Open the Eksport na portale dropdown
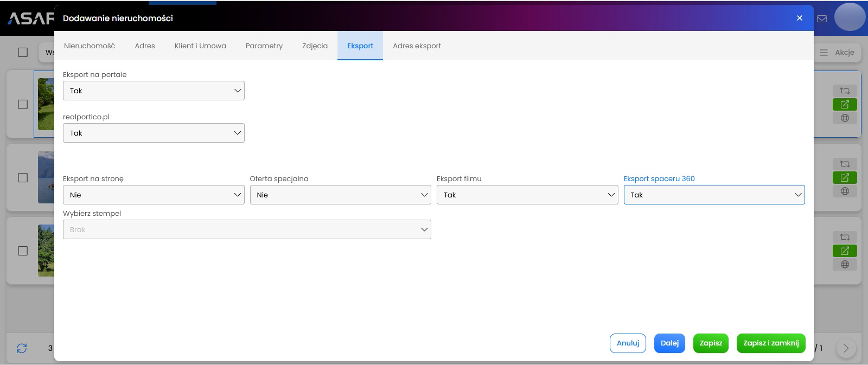Viewport: 868px width, 365px height. click(x=154, y=91)
